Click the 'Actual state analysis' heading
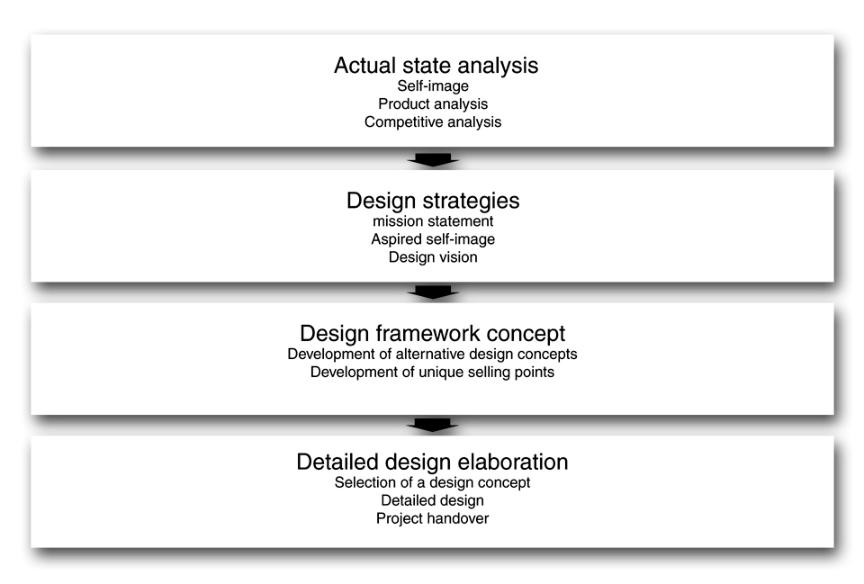The height and width of the screenshot is (584, 864). coord(436,66)
